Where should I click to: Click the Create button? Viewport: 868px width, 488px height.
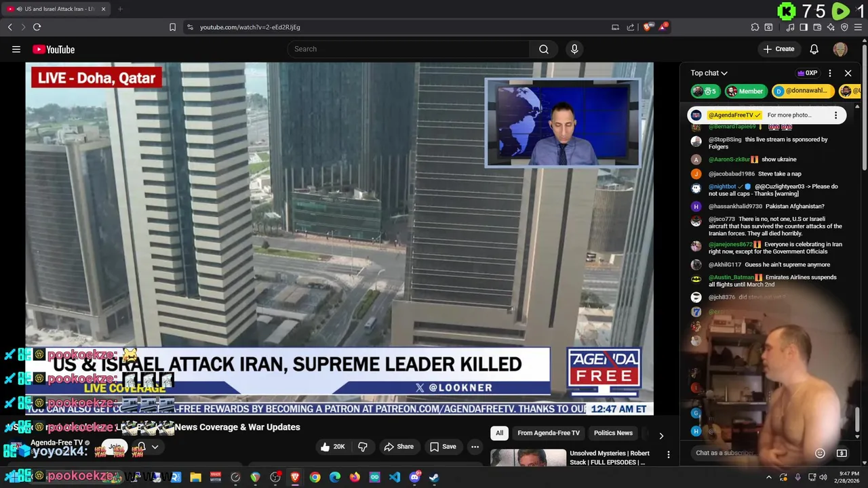coord(778,49)
